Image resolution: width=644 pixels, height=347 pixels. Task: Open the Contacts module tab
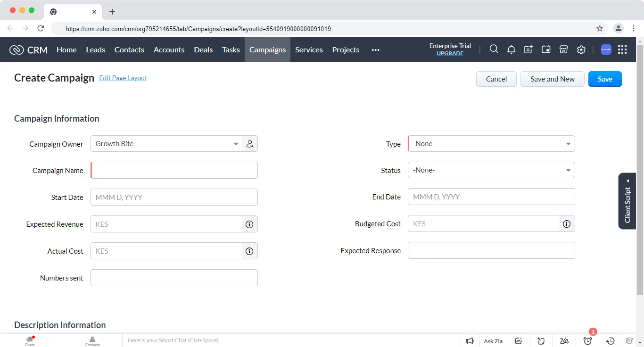pos(129,50)
